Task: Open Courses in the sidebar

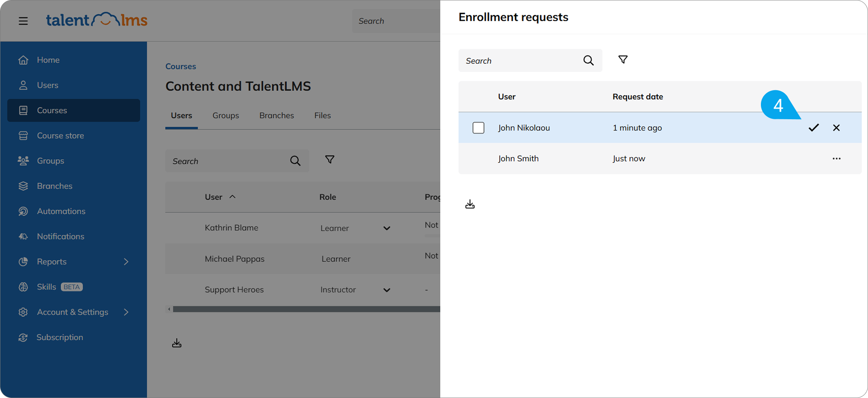Action: pyautogui.click(x=74, y=110)
